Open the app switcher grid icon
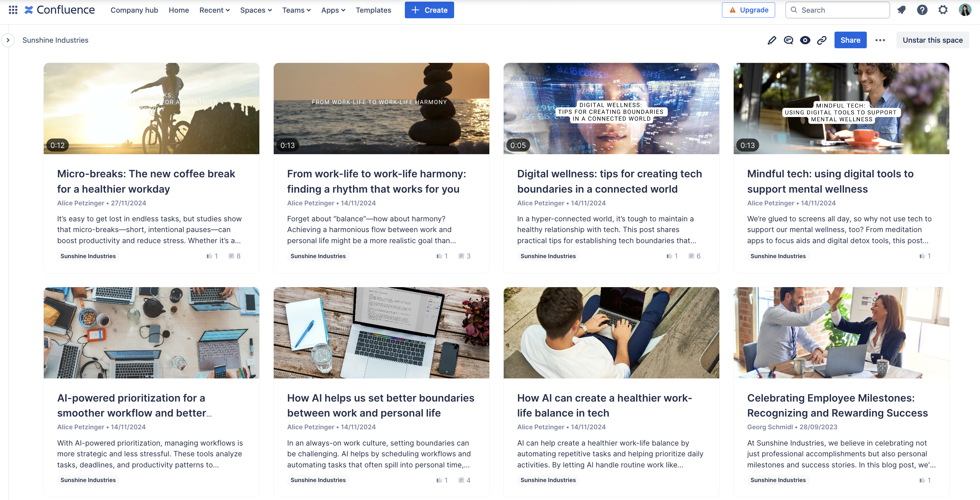The height and width of the screenshot is (500, 980). [x=13, y=10]
